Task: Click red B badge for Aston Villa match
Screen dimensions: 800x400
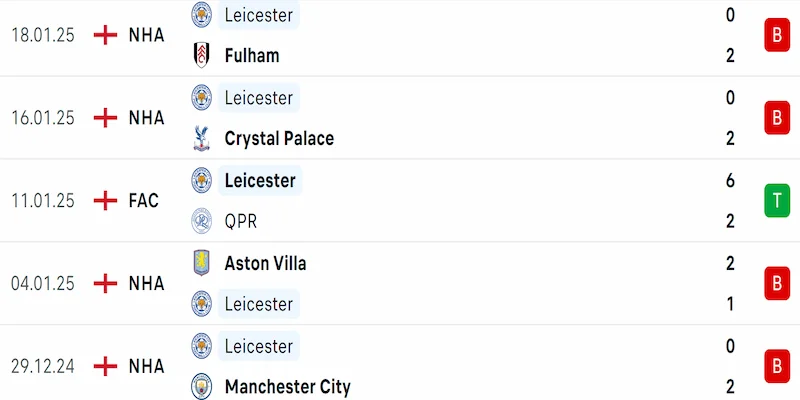Action: pos(775,284)
